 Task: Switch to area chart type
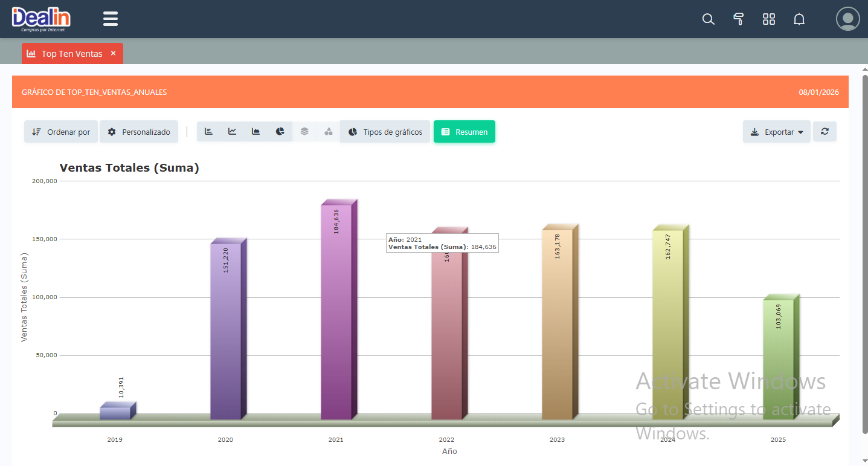(256, 132)
